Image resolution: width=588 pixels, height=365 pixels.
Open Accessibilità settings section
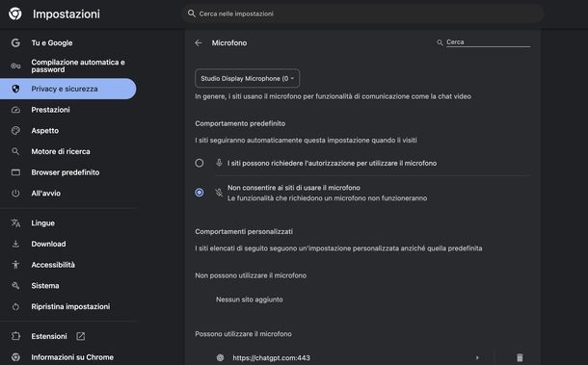pos(68,265)
